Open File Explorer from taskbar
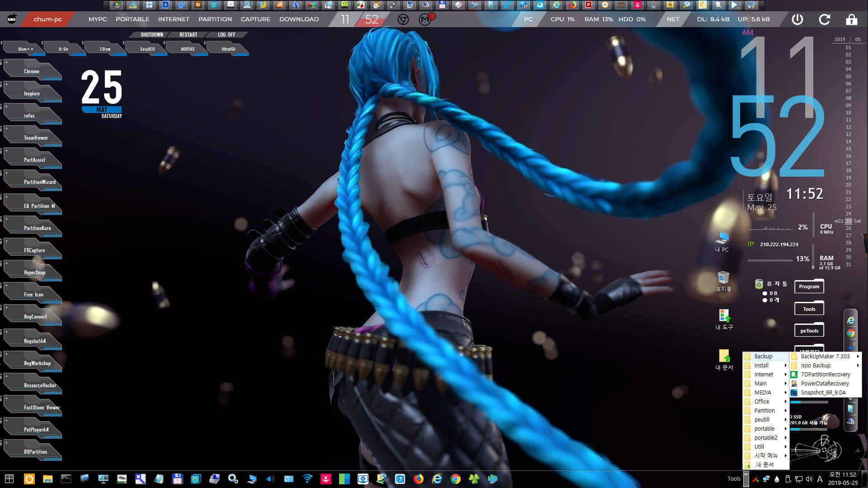This screenshot has height=488, width=868. [47, 479]
